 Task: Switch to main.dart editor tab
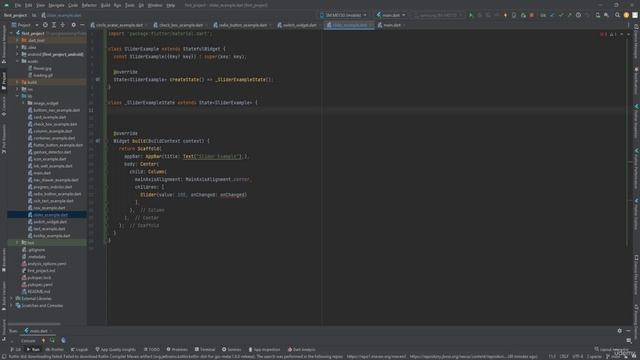coord(391,25)
